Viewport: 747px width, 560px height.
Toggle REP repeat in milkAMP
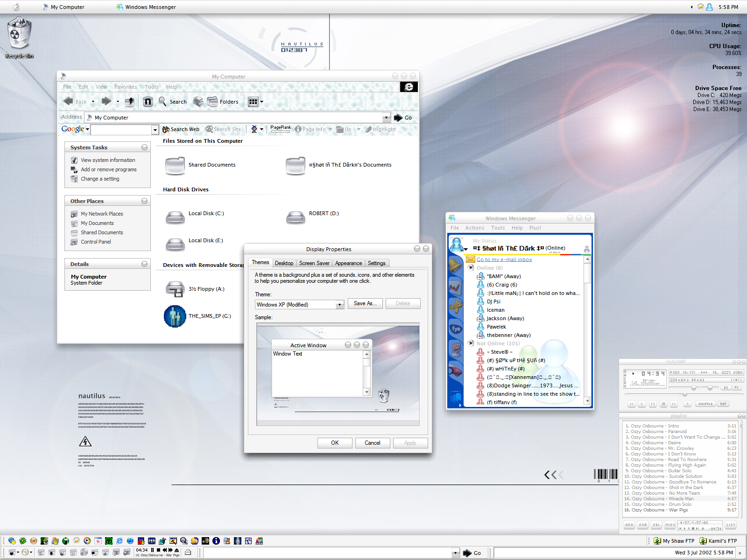(x=723, y=404)
